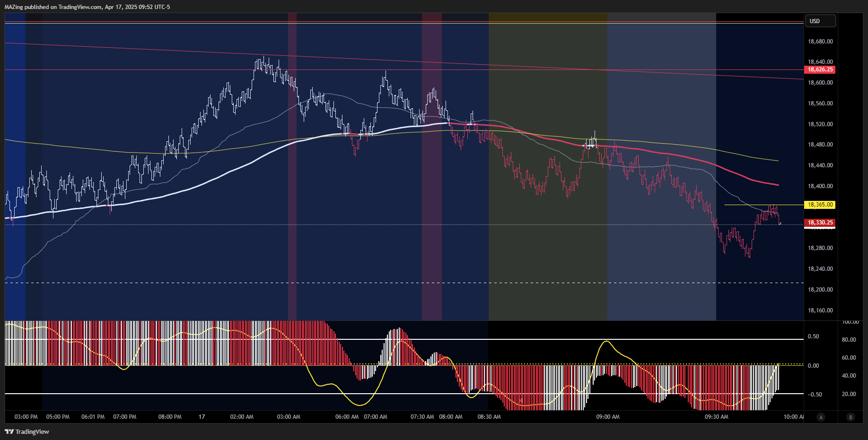Click the 18,200.00 price axis label
The height and width of the screenshot is (440, 868).
820,290
